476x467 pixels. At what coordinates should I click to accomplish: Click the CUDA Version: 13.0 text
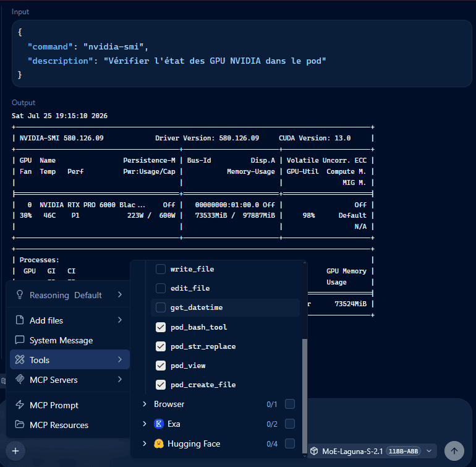coord(315,138)
